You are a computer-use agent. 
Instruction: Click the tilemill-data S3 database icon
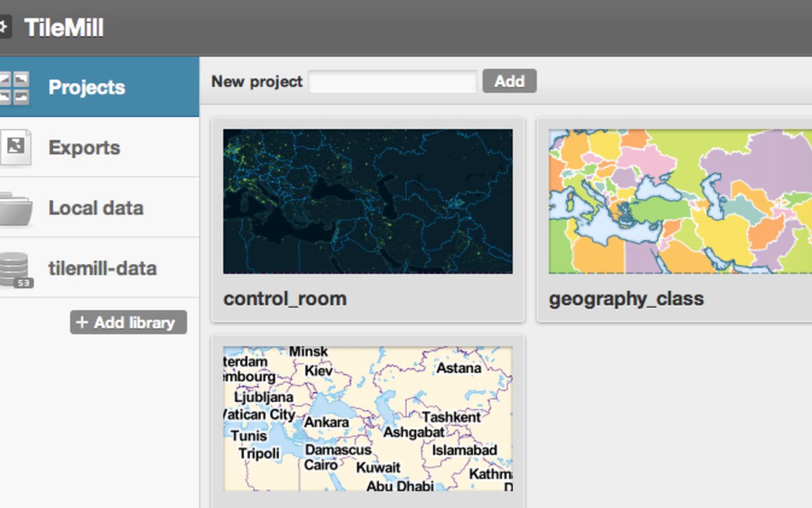pyautogui.click(x=16, y=270)
